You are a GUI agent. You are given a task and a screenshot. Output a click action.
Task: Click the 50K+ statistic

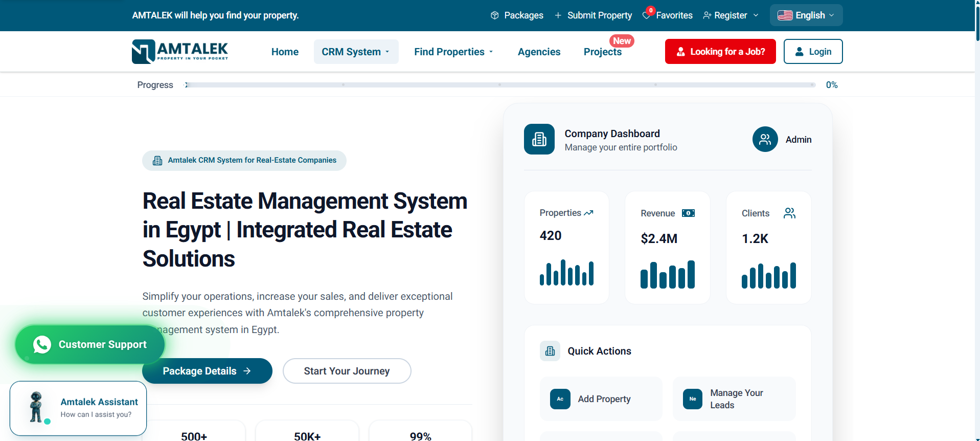pyautogui.click(x=307, y=436)
